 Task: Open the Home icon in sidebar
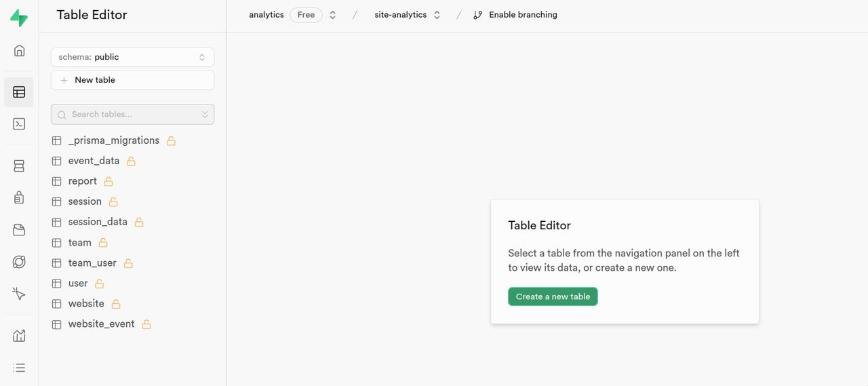19,51
